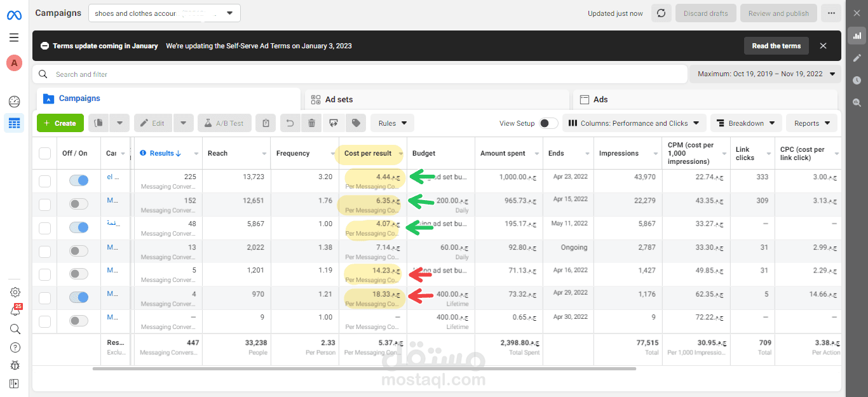Image resolution: width=868 pixels, height=397 pixels.
Task: Click the horizontal table scrollbar
Action: pyautogui.click(x=364, y=368)
